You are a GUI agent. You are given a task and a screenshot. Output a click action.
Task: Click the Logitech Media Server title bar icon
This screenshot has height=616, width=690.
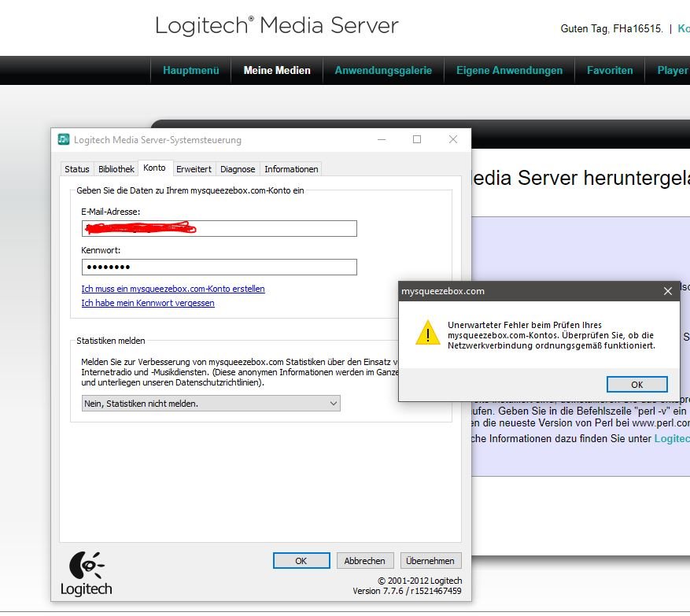coord(64,139)
